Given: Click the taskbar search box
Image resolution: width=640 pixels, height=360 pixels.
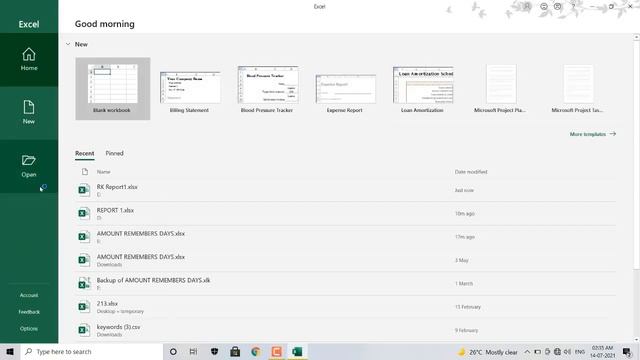Looking at the screenshot, I should click(91, 351).
